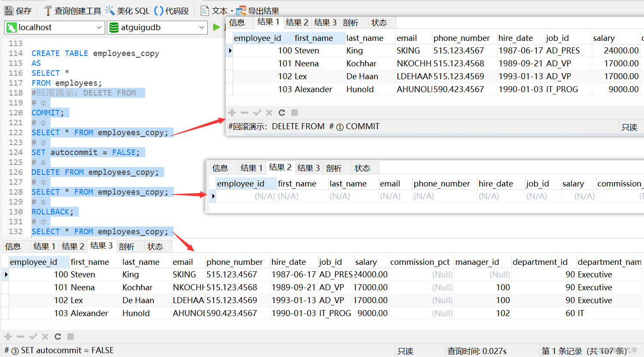Open the Text (文本) dropdown arrow
This screenshot has height=357, width=644.
point(232,11)
